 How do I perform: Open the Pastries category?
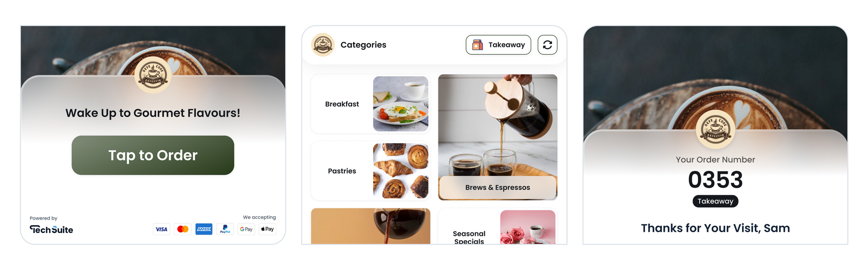371,171
